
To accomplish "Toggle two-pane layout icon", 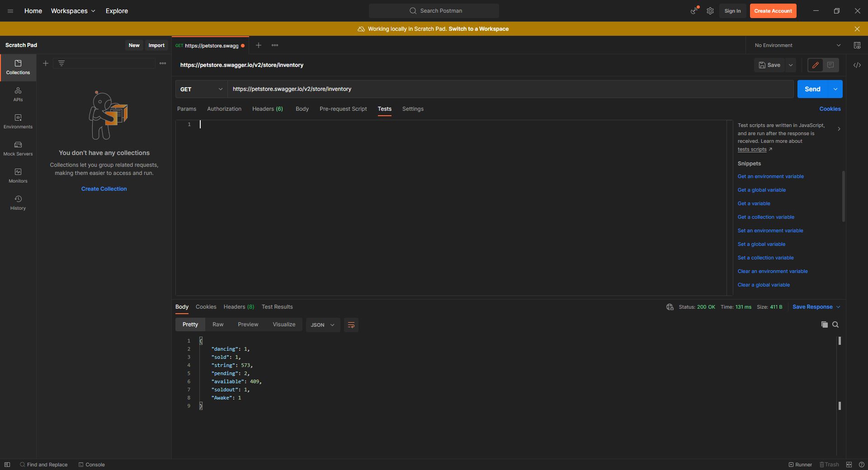I will (849, 465).
